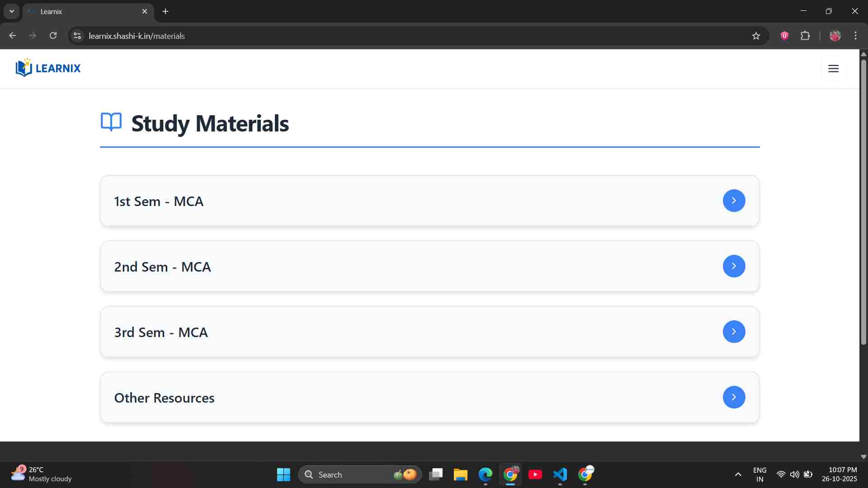Expand 1st Sem - MCA arrow button

click(734, 201)
